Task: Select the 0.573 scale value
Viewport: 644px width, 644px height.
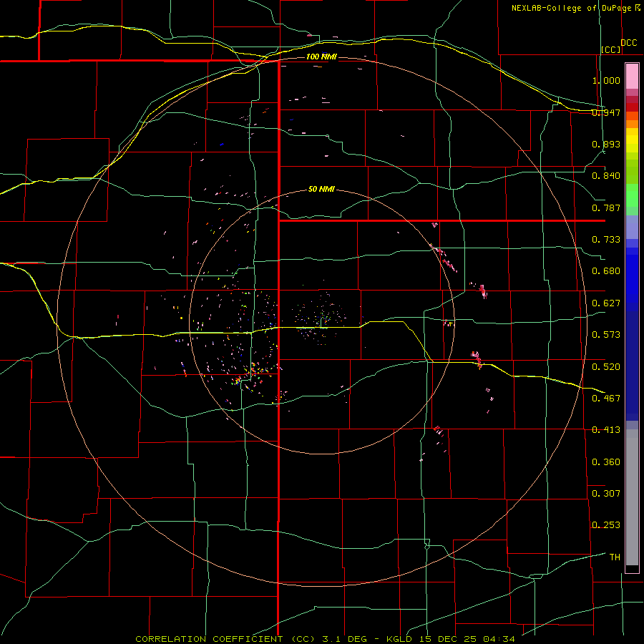Action: coord(606,335)
